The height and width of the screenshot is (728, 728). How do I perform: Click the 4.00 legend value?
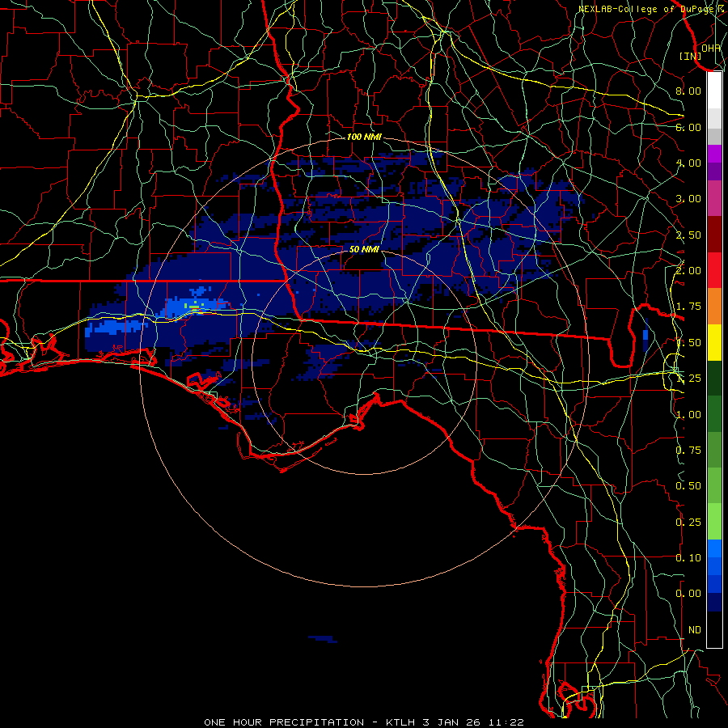[688, 163]
